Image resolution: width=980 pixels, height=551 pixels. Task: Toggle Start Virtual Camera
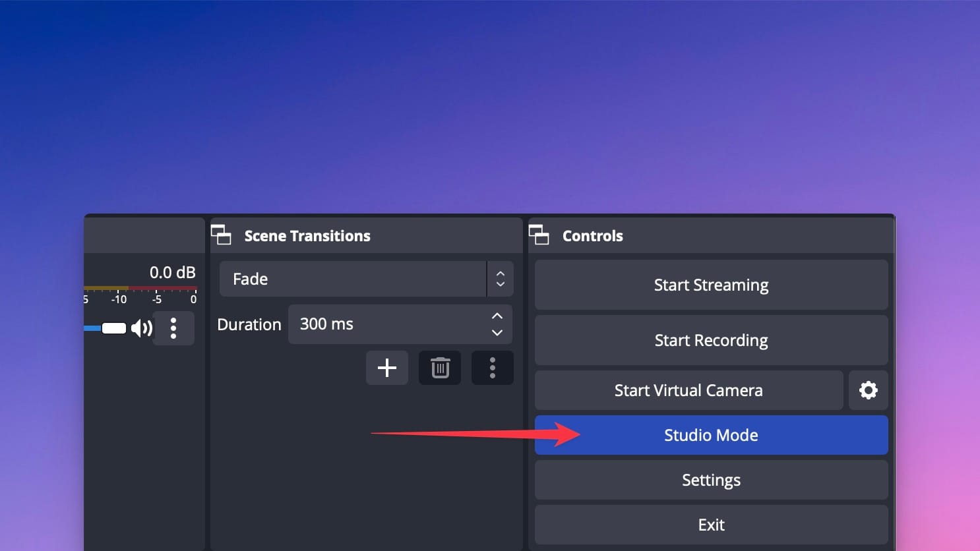point(689,390)
